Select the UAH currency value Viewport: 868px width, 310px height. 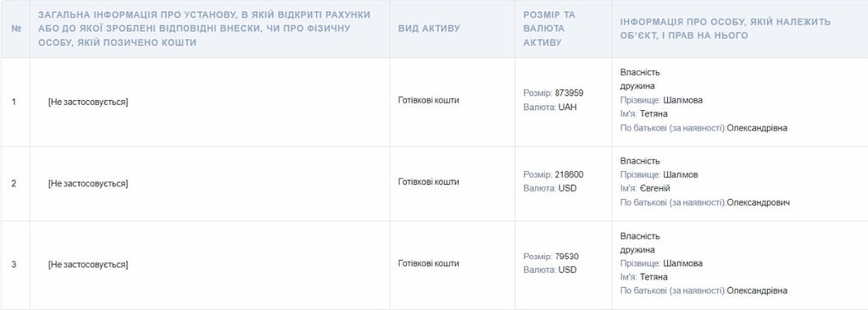567,108
